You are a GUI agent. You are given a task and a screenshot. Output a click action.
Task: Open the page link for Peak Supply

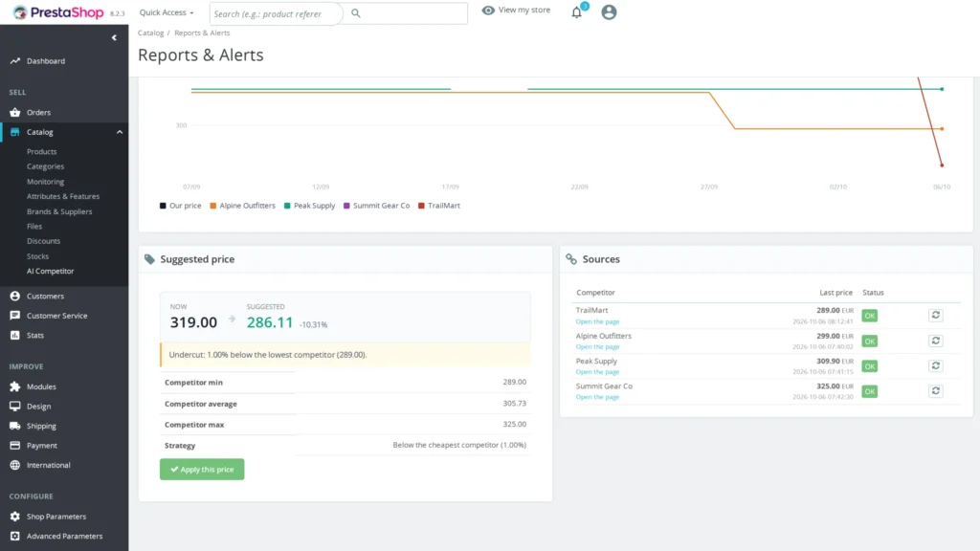pos(597,372)
